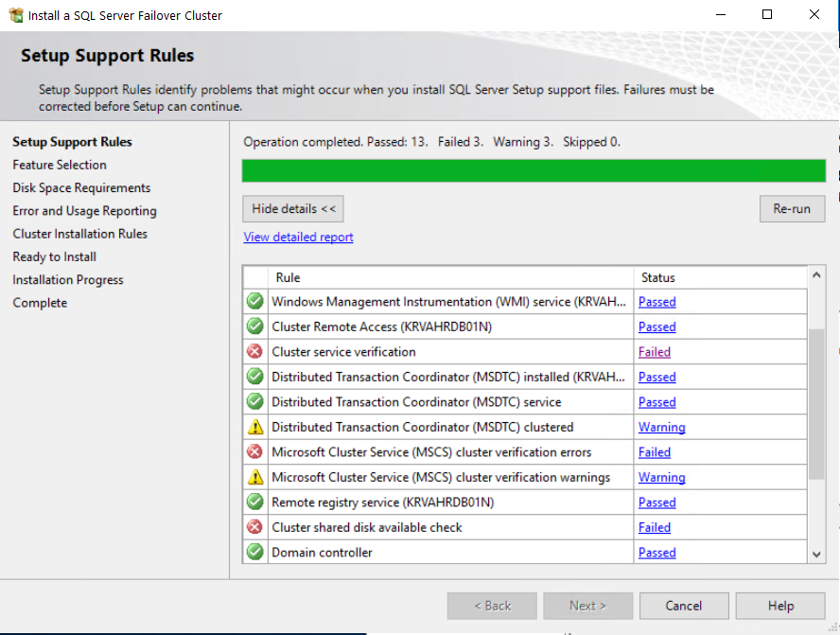Select 'Microsoft Cluster Service (MSCS) cluster verification warnings' text
The image size is (840, 635).
441,478
